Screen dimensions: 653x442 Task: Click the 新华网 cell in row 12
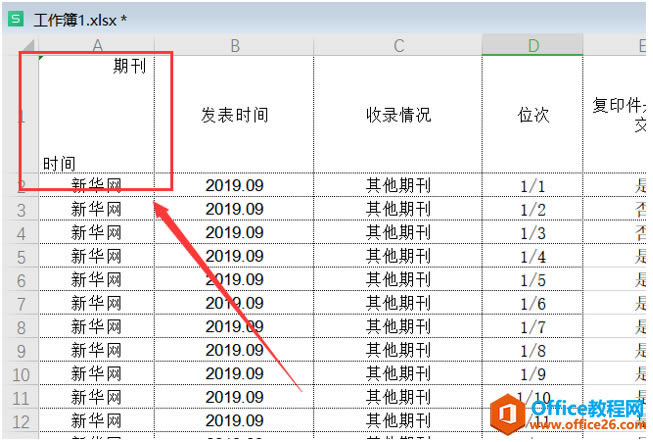(x=97, y=421)
